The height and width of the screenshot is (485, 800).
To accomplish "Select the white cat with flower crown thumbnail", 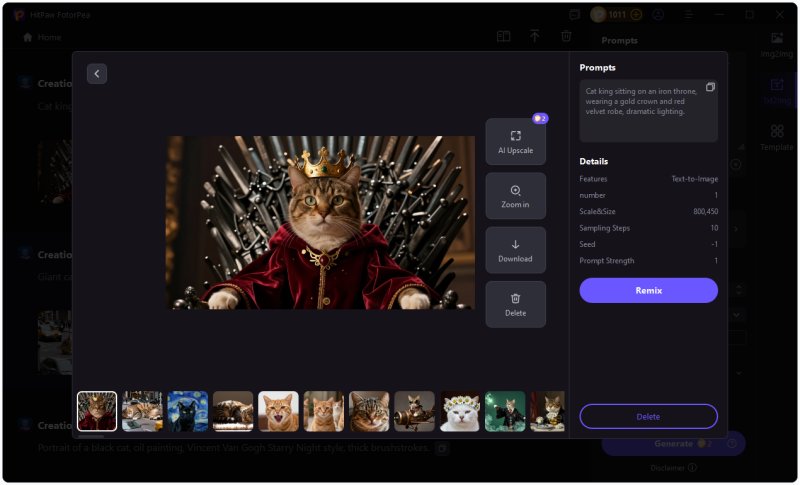I will click(460, 411).
